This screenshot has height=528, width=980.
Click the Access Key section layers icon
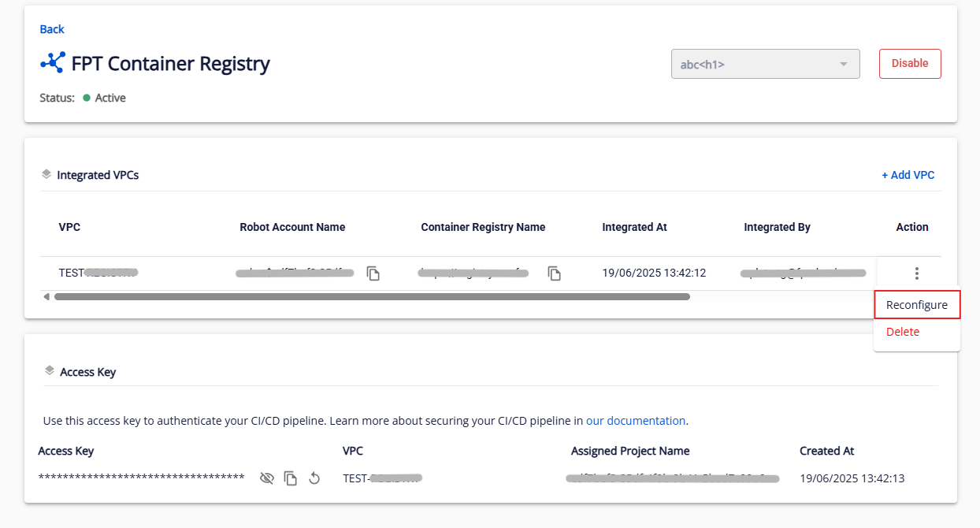50,371
